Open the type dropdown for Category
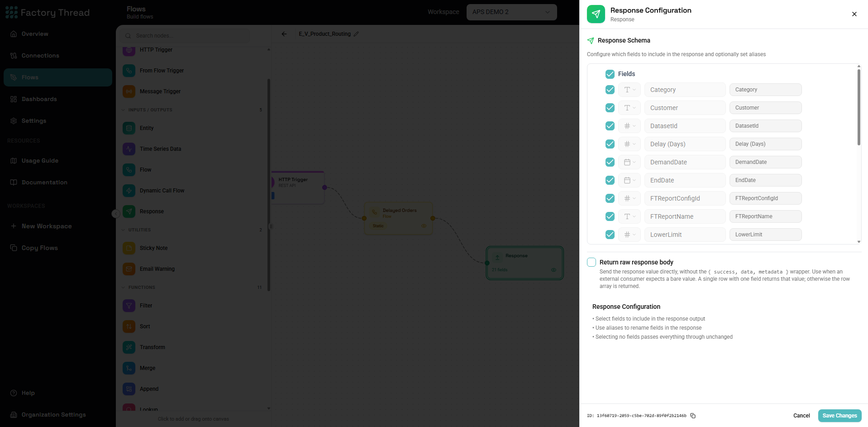The image size is (868, 427). [630, 90]
